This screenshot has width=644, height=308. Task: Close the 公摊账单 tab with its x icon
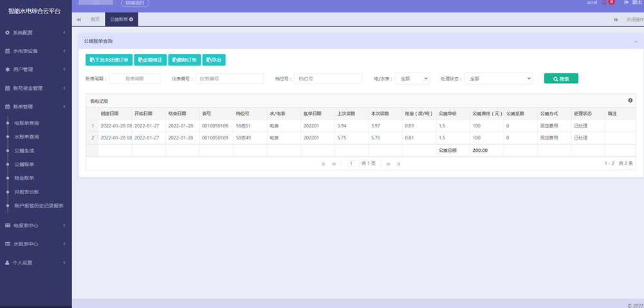[x=131, y=19]
